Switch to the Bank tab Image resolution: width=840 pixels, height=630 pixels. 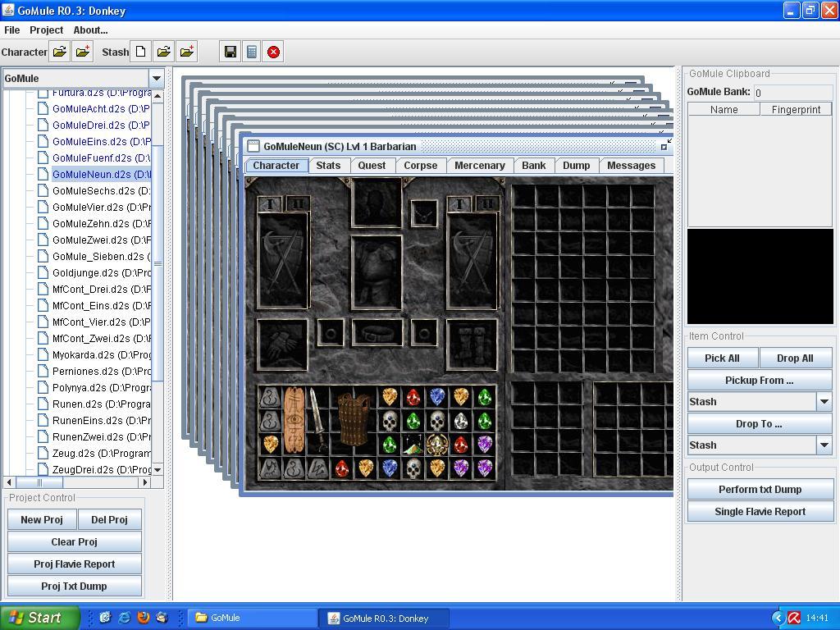534,166
